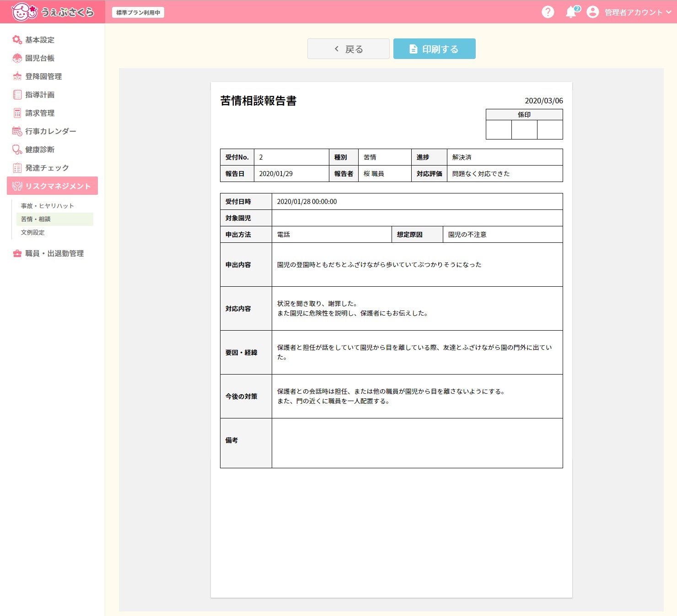The width and height of the screenshot is (677, 616).
Task: Open the 健康診断 menu
Action: click(53, 150)
